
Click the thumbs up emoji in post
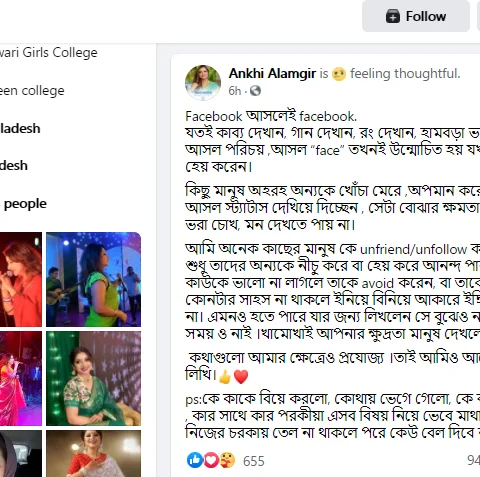(x=225, y=377)
